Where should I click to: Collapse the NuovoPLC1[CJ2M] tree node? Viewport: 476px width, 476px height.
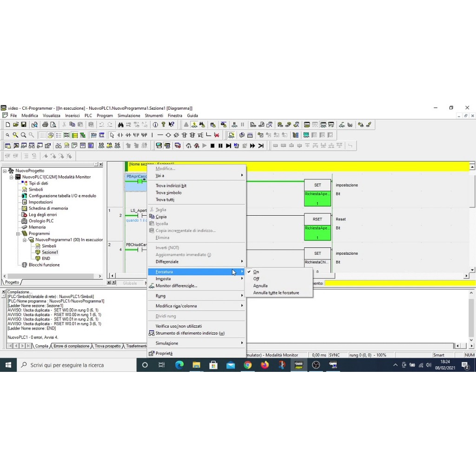pos(11,177)
